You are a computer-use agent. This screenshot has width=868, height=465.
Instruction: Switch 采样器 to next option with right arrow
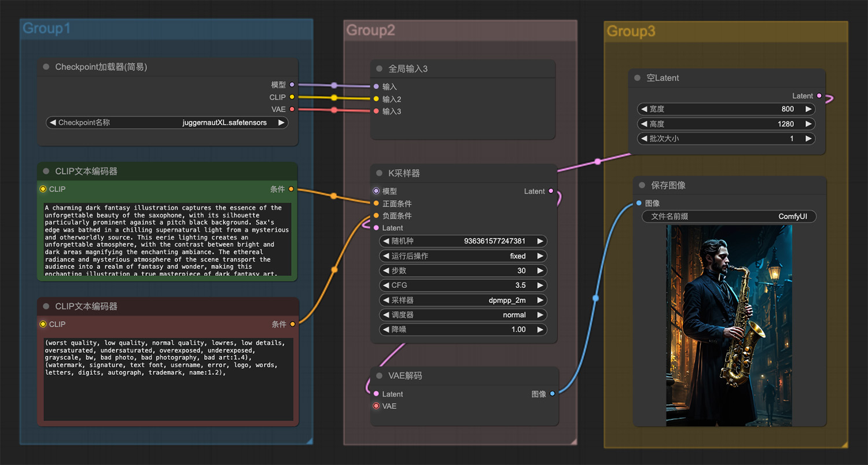pos(540,300)
